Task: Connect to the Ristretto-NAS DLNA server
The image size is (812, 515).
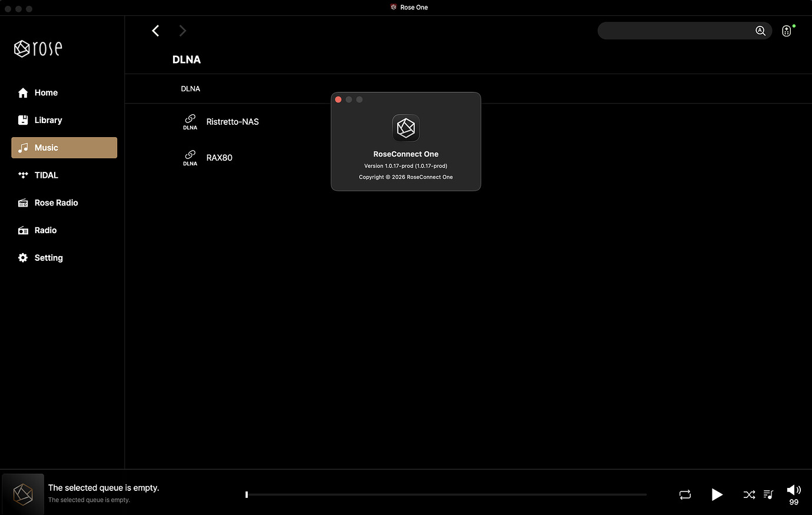Action: tap(232, 122)
